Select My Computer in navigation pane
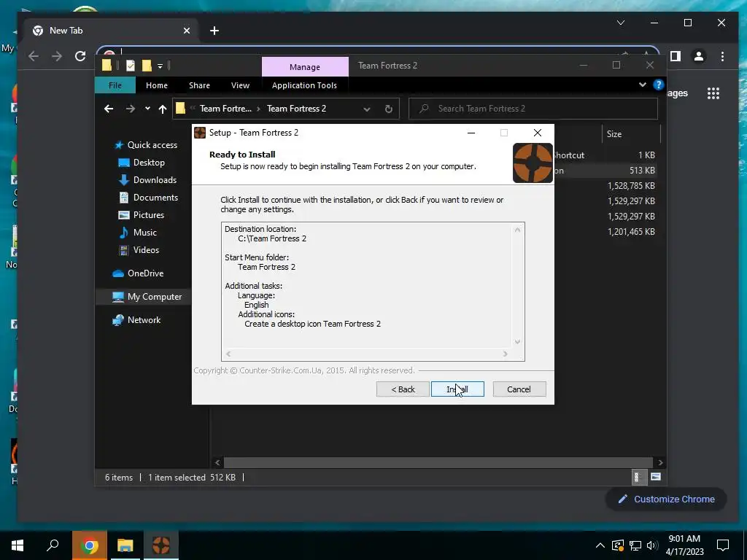The image size is (747, 560). click(147, 297)
